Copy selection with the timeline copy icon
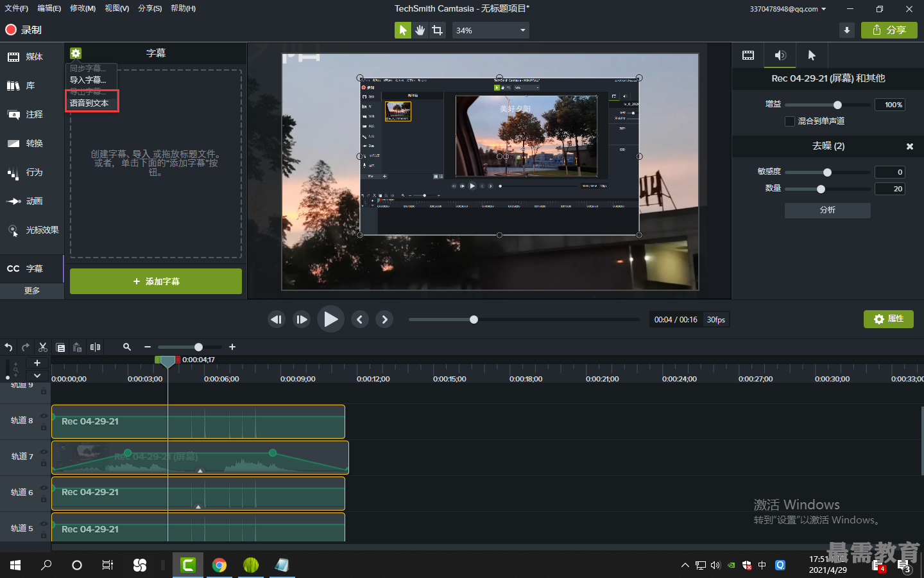This screenshot has width=924, height=578. pos(60,347)
